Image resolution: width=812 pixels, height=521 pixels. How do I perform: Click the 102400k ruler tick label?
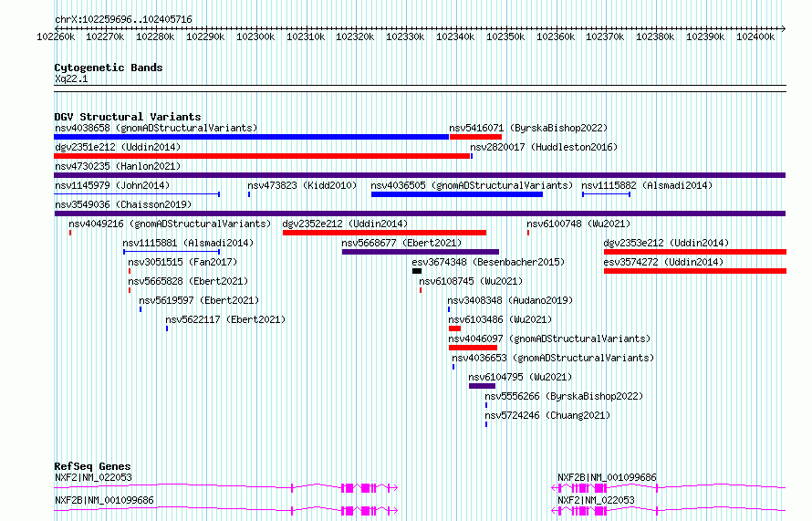[x=755, y=36]
